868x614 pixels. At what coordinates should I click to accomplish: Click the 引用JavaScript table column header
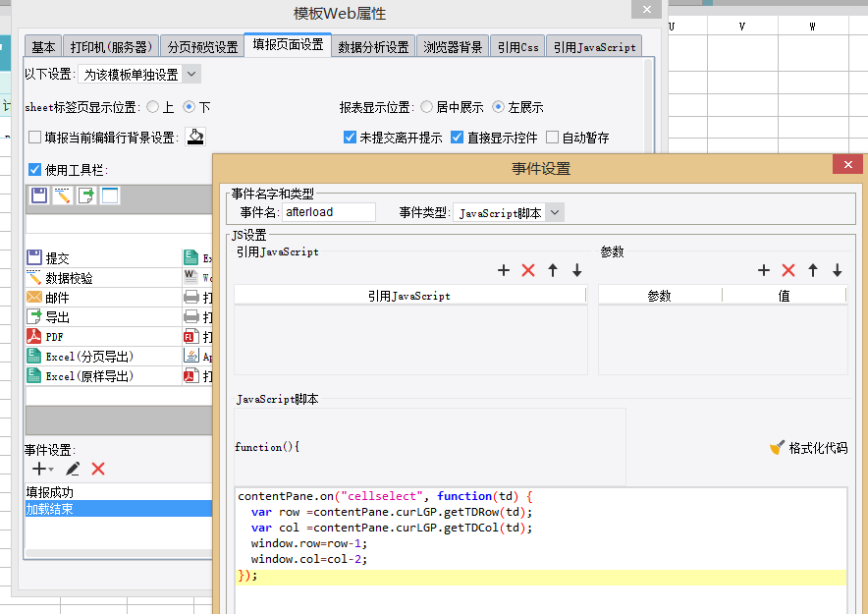pos(409,296)
